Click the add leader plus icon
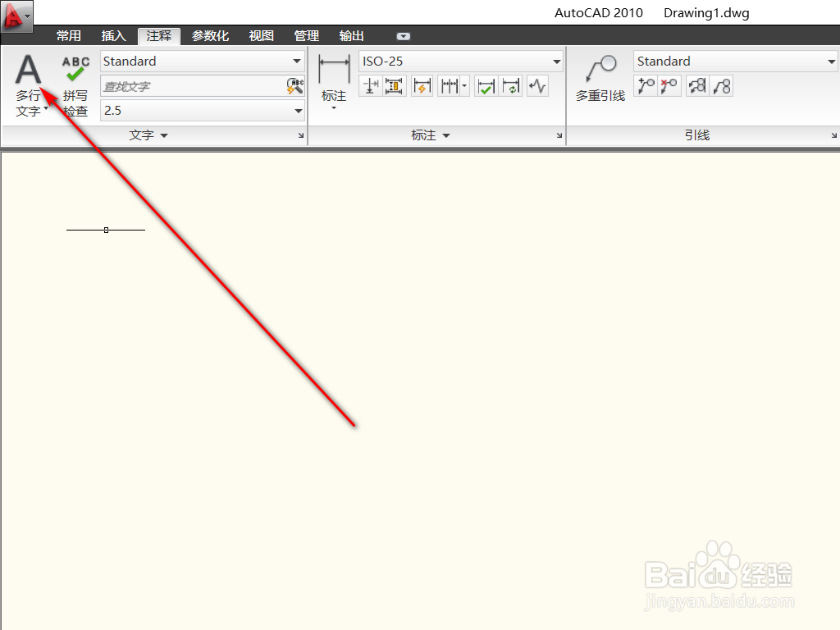This screenshot has width=840, height=630. [646, 85]
